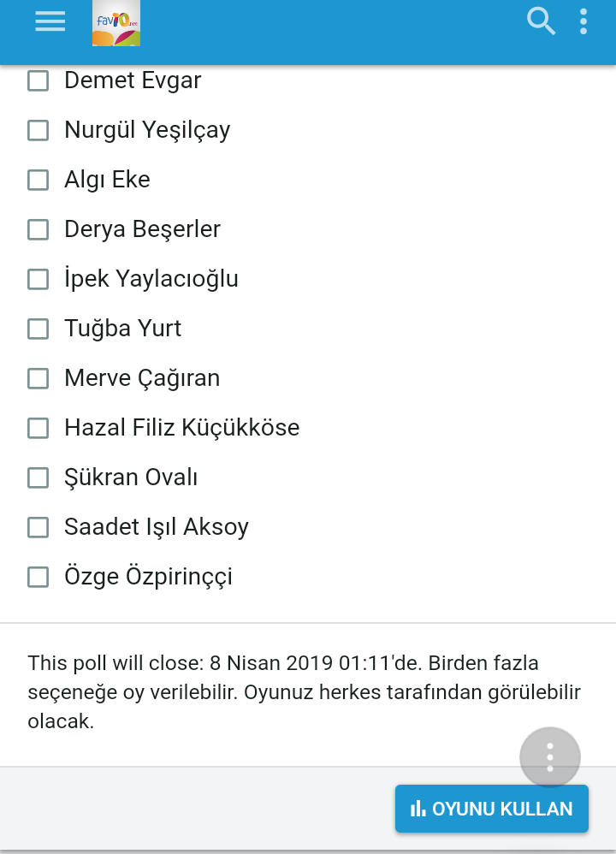Tap the fav10 site logo
Viewport: 616px width, 854px height.
pos(116,23)
